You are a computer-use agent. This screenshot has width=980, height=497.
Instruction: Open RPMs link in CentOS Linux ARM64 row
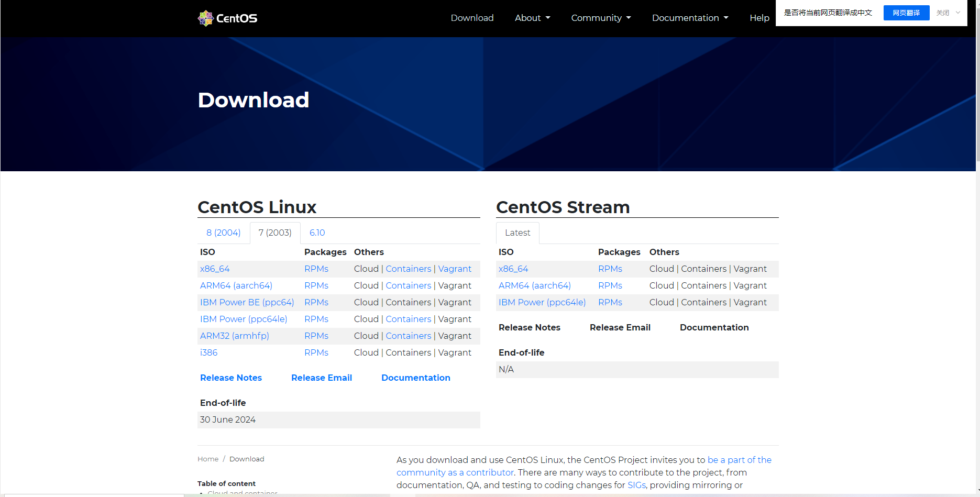pyautogui.click(x=316, y=285)
